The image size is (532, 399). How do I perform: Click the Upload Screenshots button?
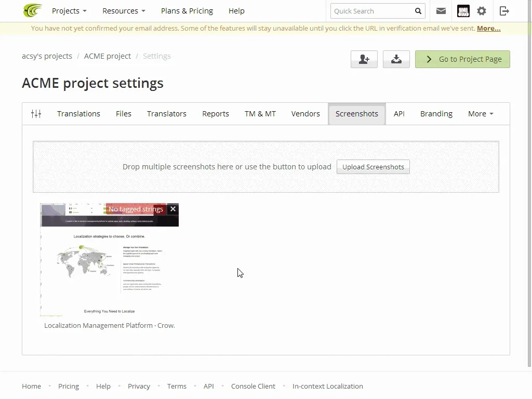(373, 167)
